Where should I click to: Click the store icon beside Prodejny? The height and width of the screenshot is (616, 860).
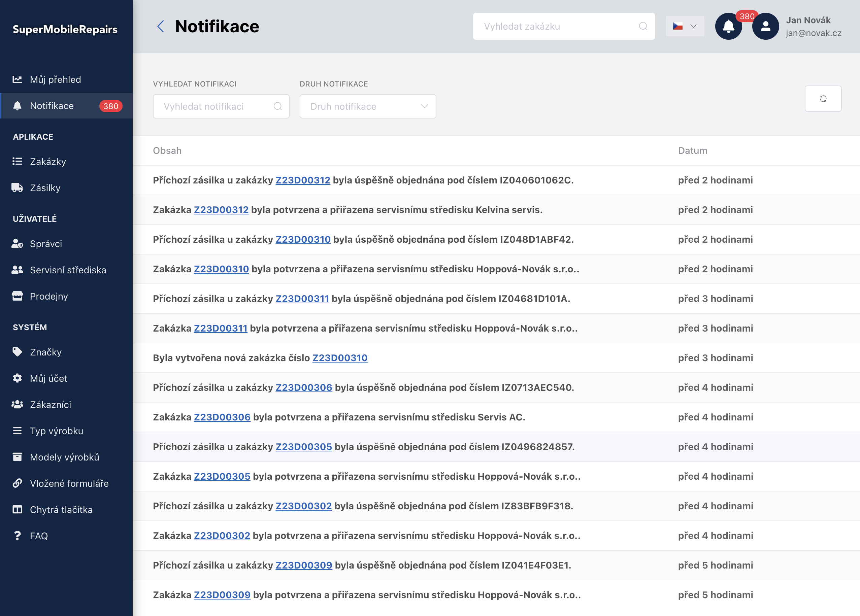[17, 296]
